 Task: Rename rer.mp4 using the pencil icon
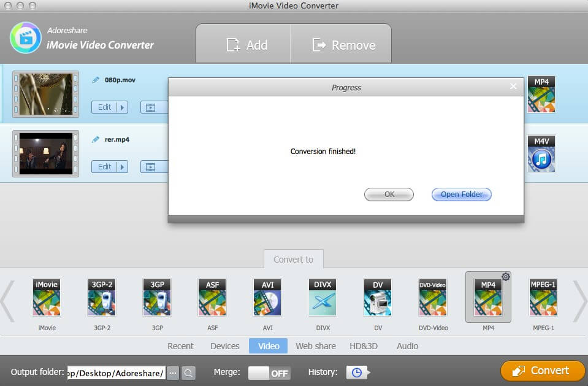click(96, 140)
